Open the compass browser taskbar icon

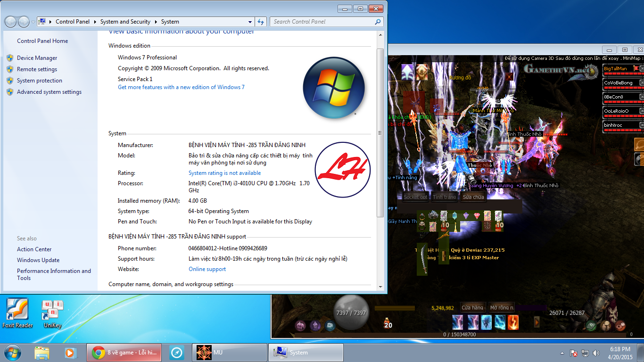177,353
